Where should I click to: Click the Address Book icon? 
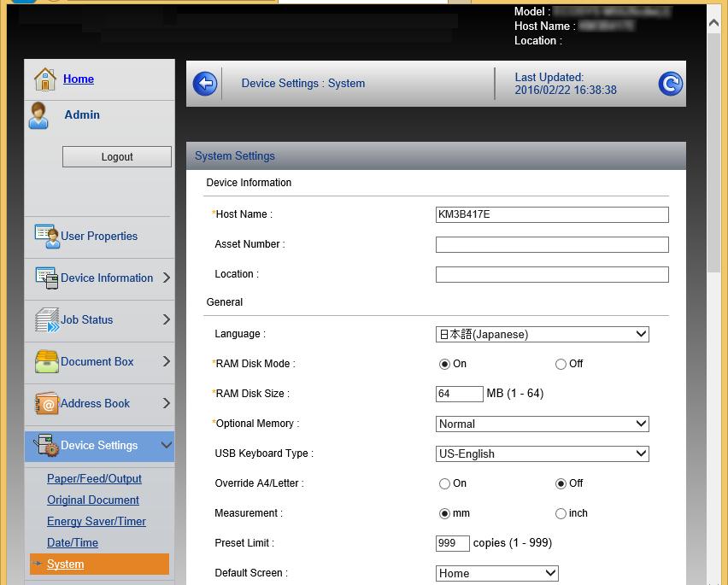(46, 403)
